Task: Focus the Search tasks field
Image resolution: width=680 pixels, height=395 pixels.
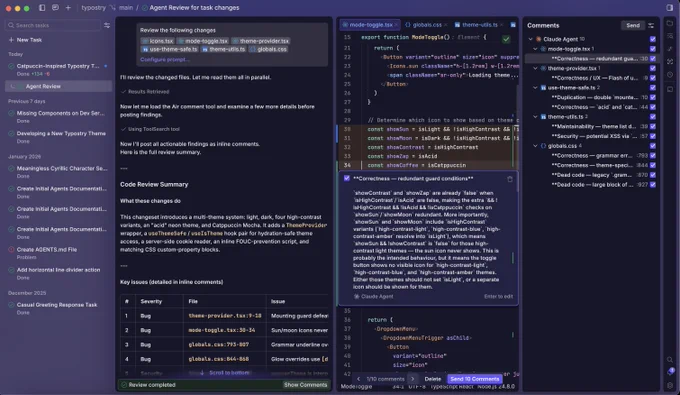Action: tap(53, 26)
